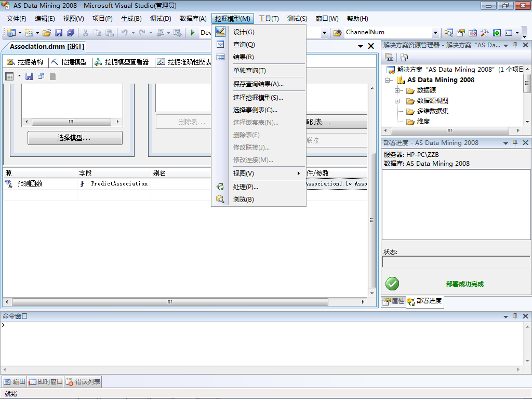Click the save query icon in designer toolbar
This screenshot has width=532, height=399.
[x=29, y=76]
